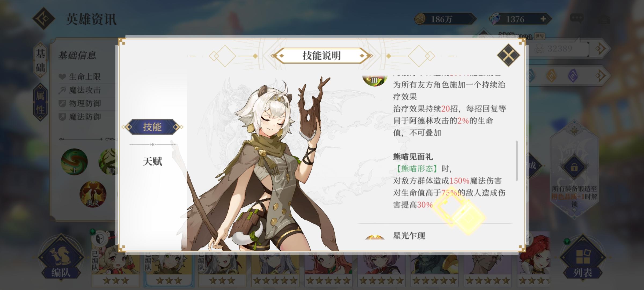
Task: Select the 技能 tab in the dialog
Action: [x=152, y=127]
